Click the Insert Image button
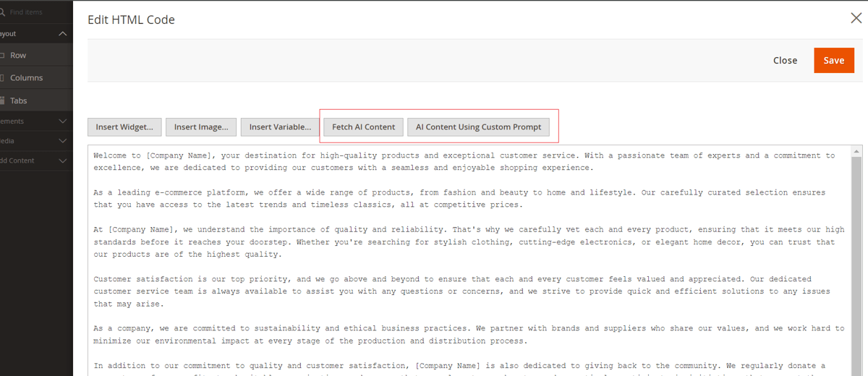This screenshot has height=376, width=868. coord(201,127)
